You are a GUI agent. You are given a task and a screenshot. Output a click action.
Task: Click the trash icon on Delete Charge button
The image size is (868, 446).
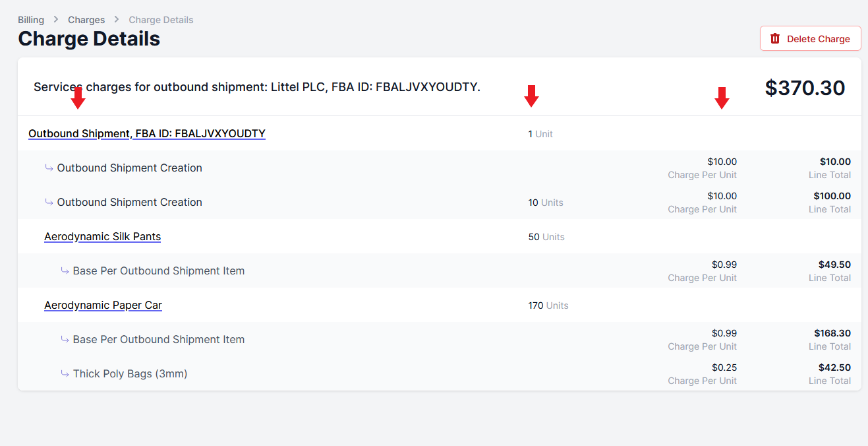pyautogui.click(x=774, y=38)
